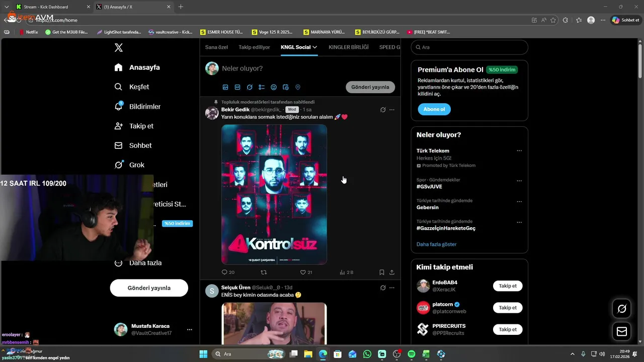644x362 pixels.
Task: Add a GIF to the post
Action: (x=237, y=87)
